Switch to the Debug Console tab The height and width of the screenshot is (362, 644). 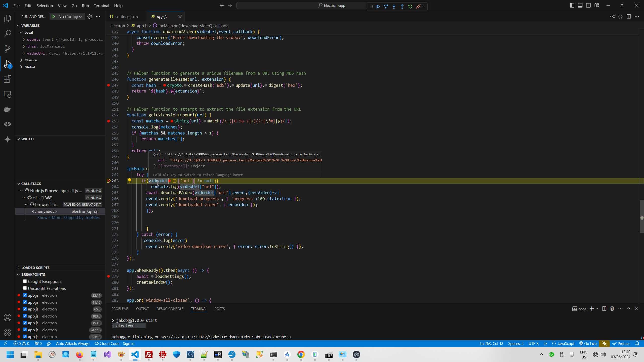tap(170, 309)
